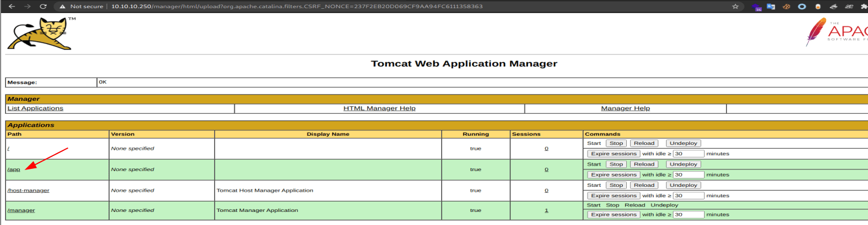This screenshot has width=868, height=225.
Task: Undeploy the root / application
Action: [x=683, y=143]
